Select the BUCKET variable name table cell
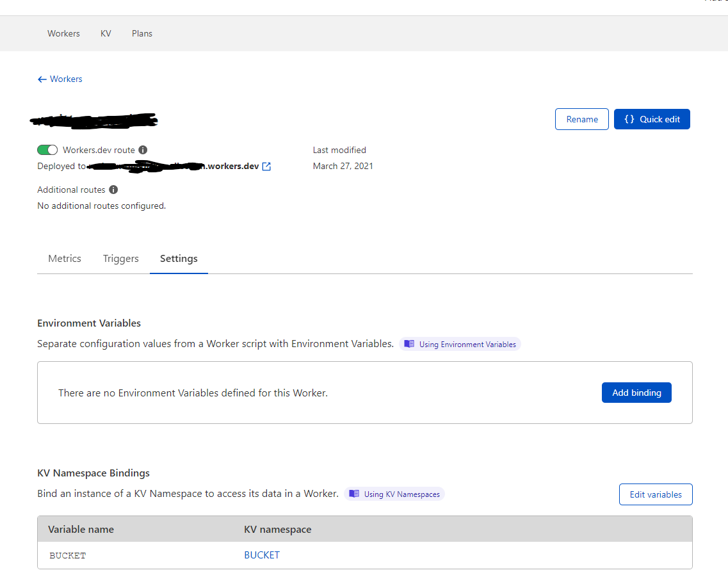The image size is (728, 577). (x=67, y=555)
